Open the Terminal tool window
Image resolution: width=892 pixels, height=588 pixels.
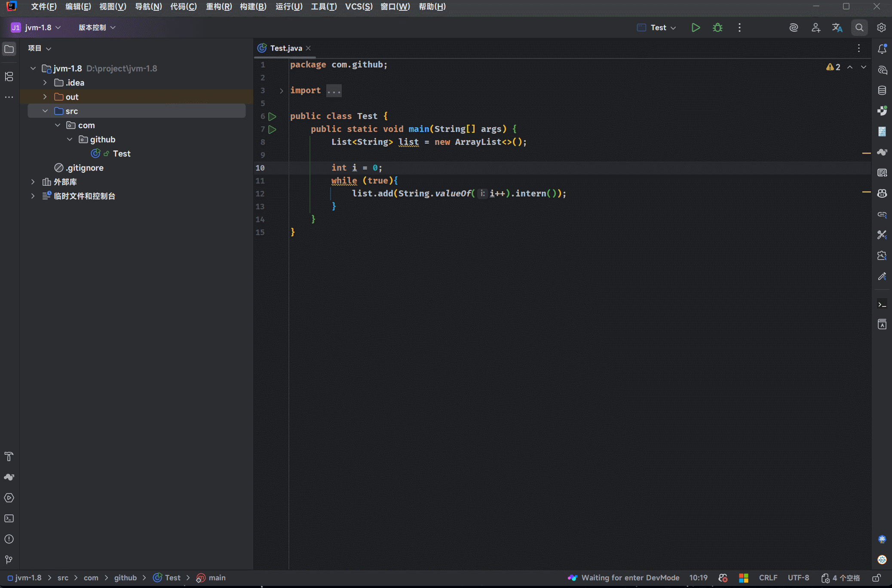pyautogui.click(x=9, y=518)
